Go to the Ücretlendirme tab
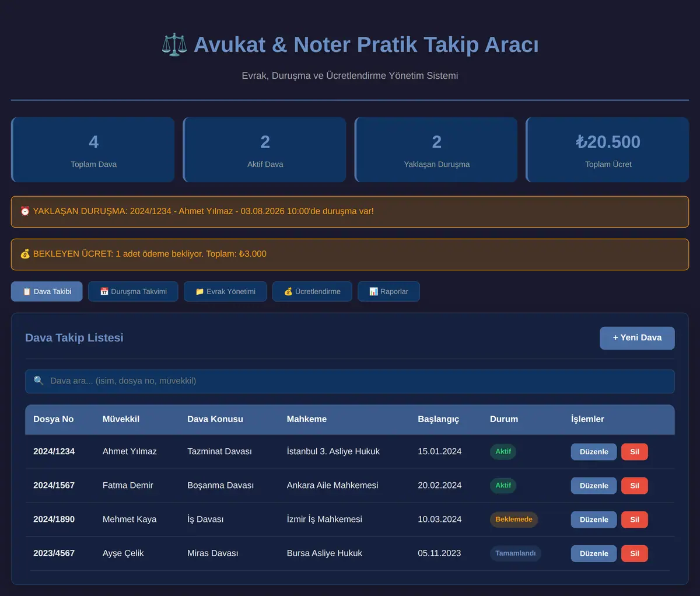The height and width of the screenshot is (596, 700). click(x=312, y=291)
